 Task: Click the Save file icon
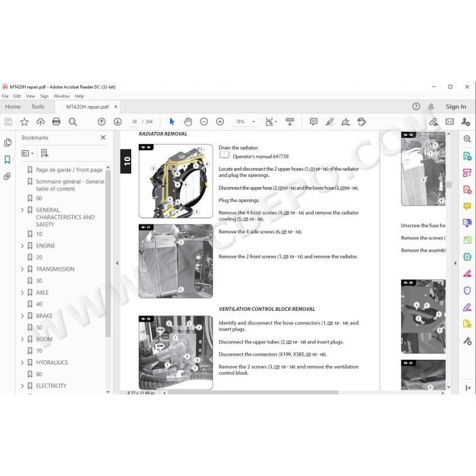(8, 122)
